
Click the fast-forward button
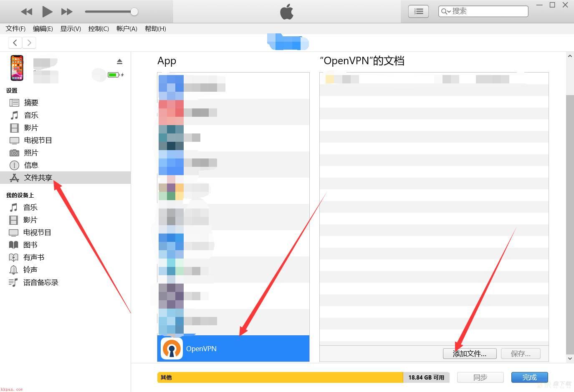coord(67,12)
